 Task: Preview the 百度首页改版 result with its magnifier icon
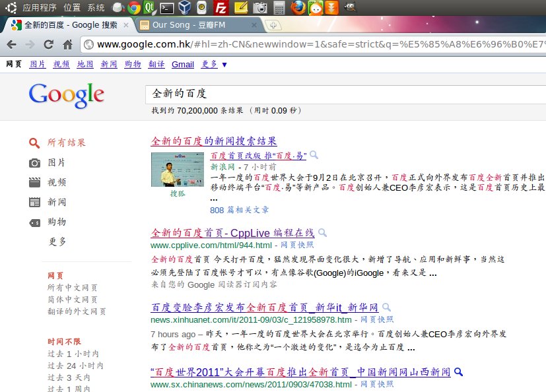(x=314, y=154)
